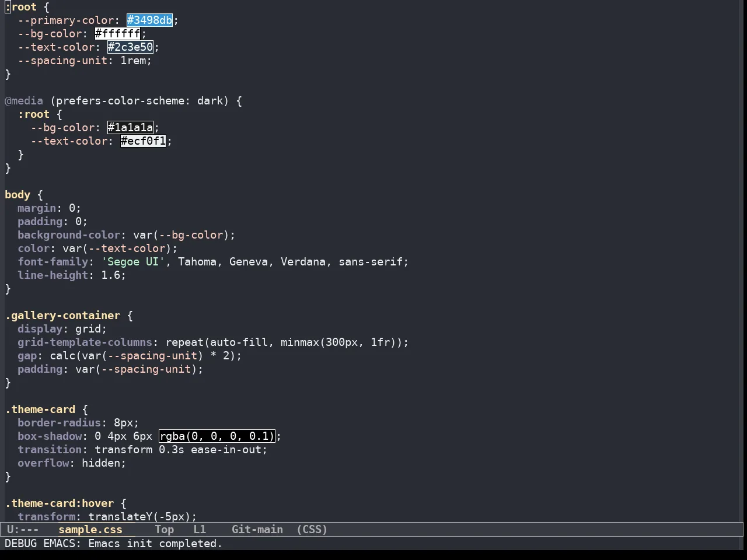Click the 'Segoe UI' string
Screen dimensions: 747x560
click(x=133, y=262)
